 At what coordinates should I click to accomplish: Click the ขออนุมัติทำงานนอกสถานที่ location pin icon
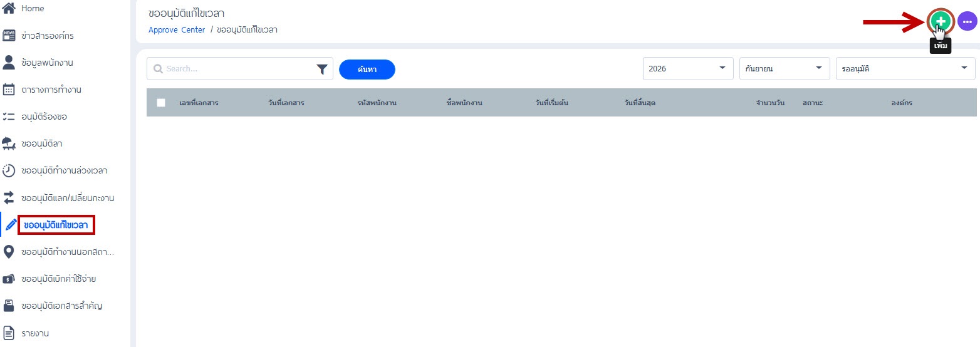pyautogui.click(x=9, y=252)
